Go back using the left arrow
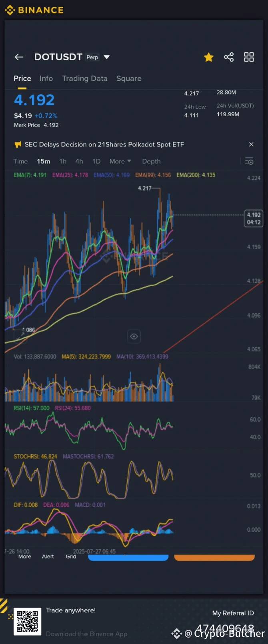The height and width of the screenshot is (644, 268). click(x=19, y=57)
